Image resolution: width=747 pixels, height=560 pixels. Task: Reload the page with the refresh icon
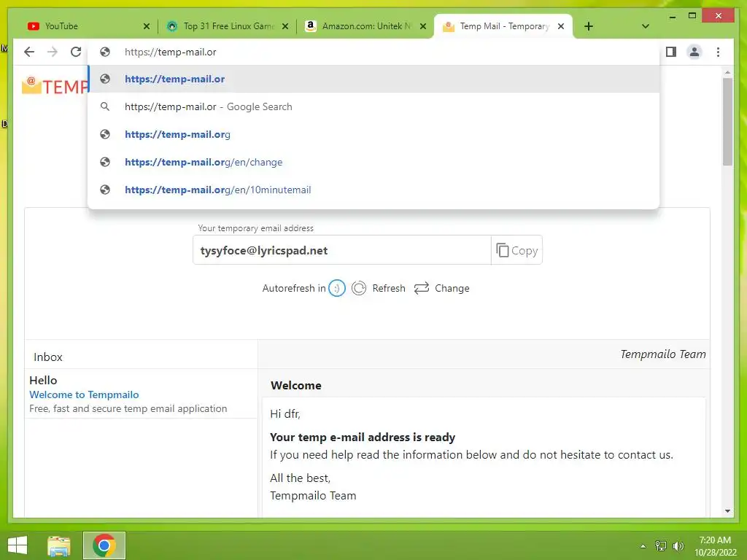(x=76, y=52)
